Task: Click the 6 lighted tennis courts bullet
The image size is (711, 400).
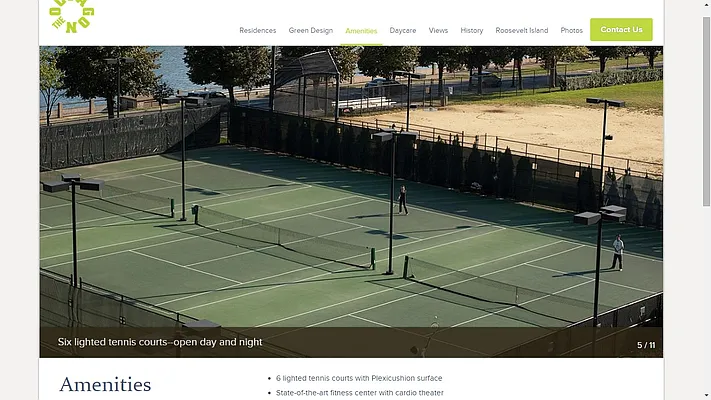Action: [x=359, y=378]
